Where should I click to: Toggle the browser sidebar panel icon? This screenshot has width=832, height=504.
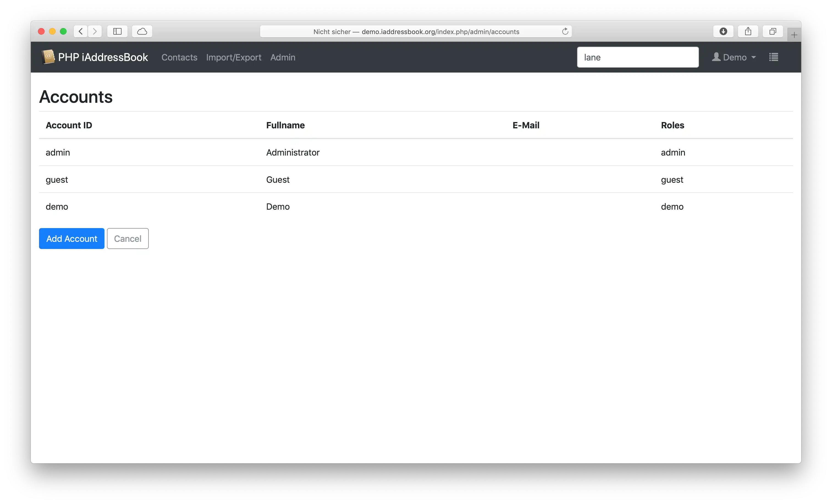[x=117, y=31]
